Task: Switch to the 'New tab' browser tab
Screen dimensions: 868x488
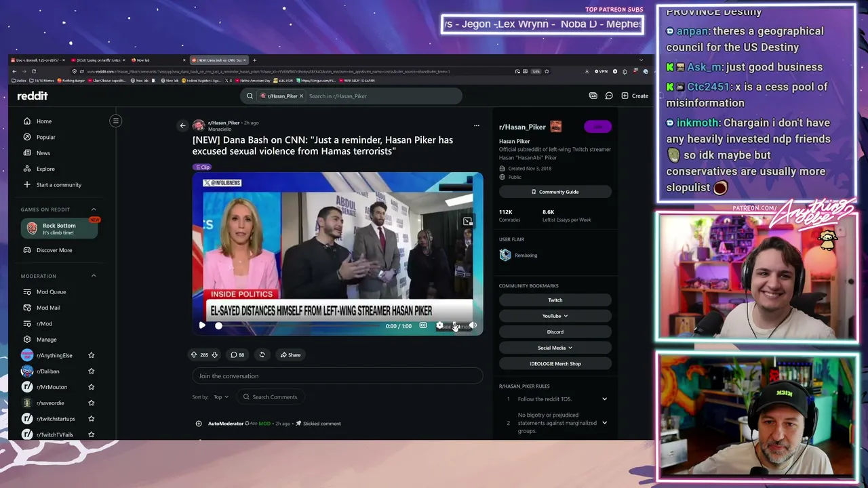Action: pos(157,60)
